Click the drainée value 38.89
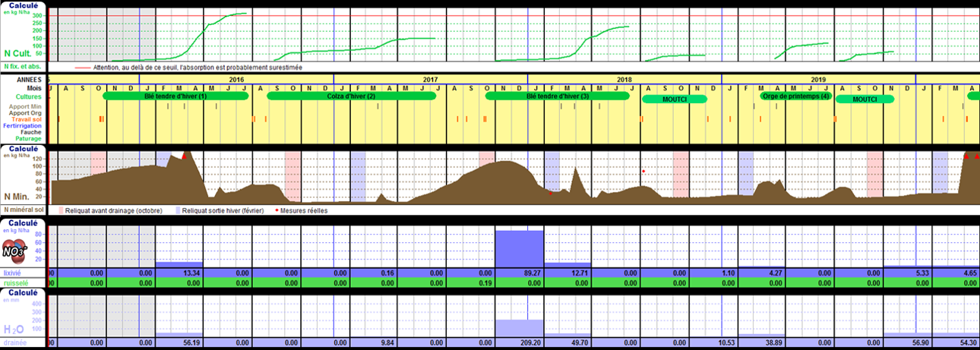The width and height of the screenshot is (980, 350). click(776, 343)
